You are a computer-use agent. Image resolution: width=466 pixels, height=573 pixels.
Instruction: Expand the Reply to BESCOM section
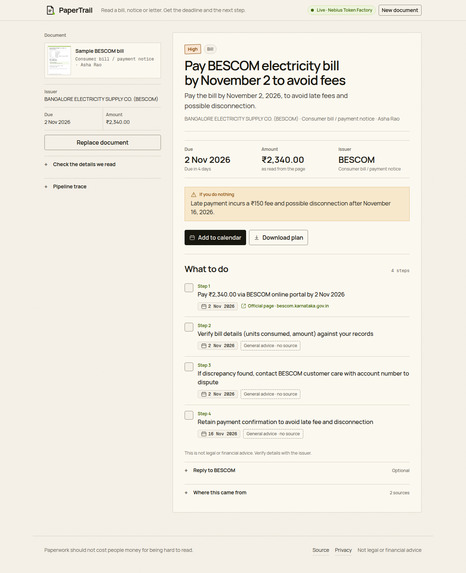coord(297,470)
